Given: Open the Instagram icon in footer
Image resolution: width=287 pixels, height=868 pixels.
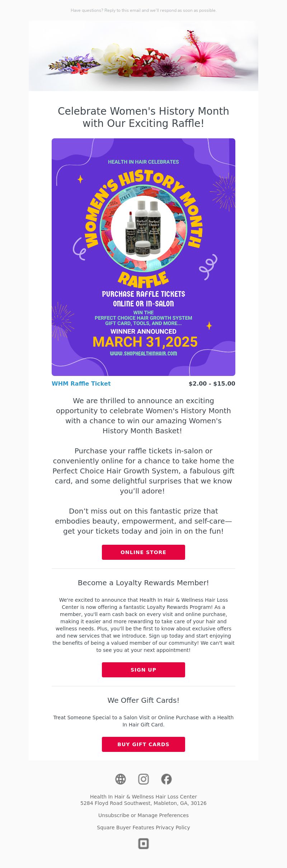Looking at the screenshot, I should point(143,779).
